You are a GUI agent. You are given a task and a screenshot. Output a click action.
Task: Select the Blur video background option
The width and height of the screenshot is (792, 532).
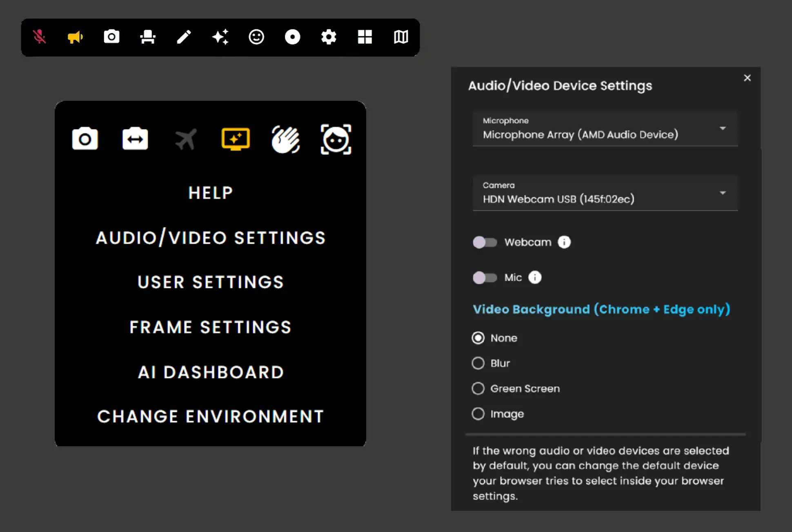coord(478,363)
